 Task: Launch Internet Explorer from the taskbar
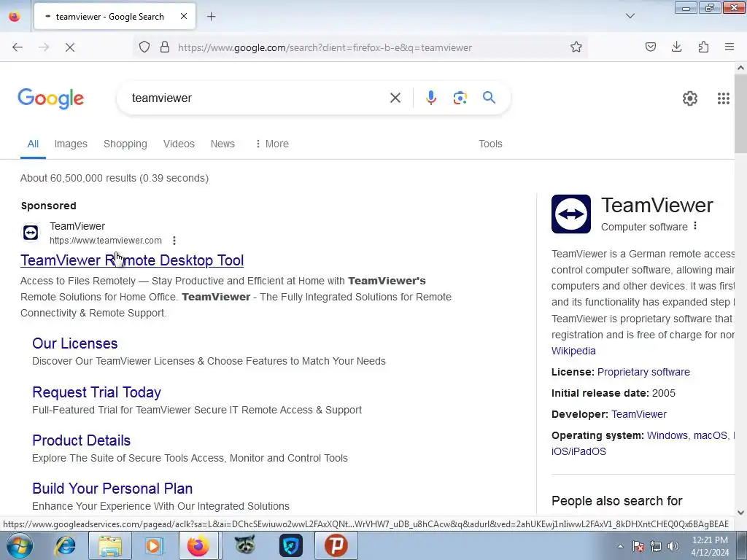[x=65, y=545]
